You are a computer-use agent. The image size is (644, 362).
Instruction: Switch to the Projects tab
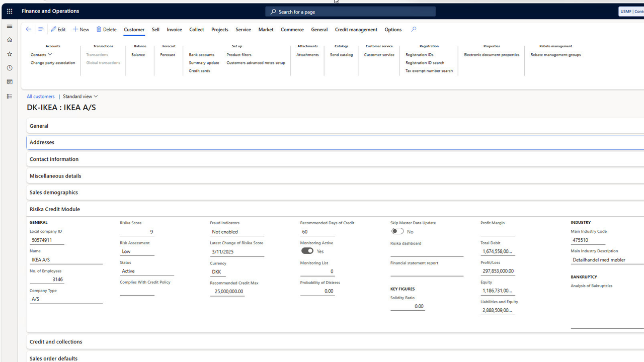[x=220, y=30]
